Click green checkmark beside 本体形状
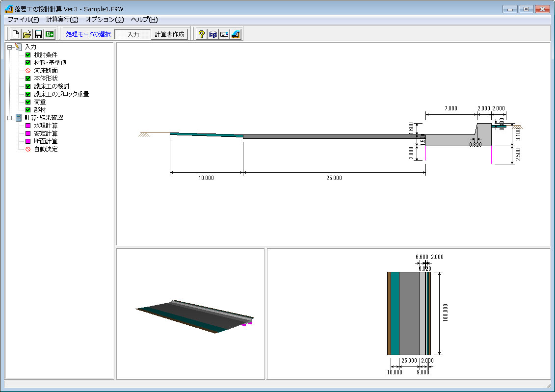555x392 pixels. (x=28, y=78)
